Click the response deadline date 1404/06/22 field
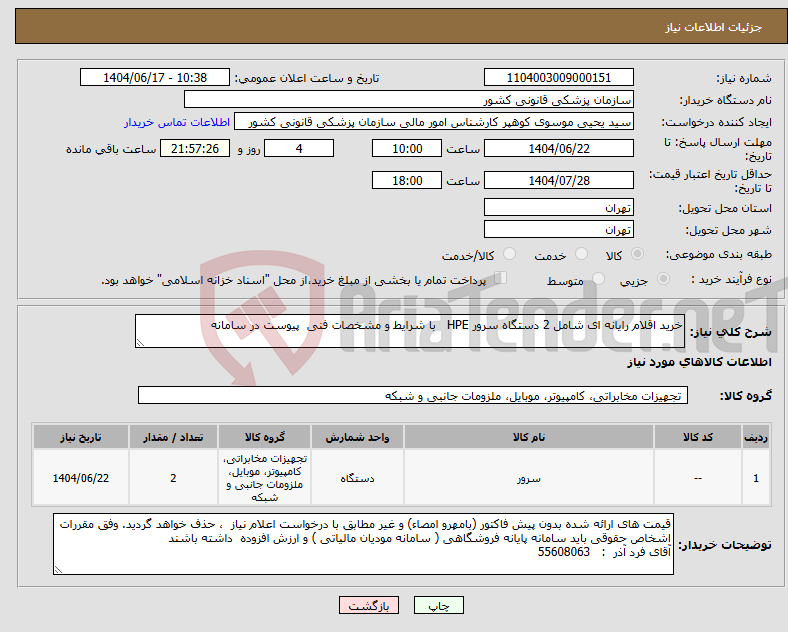This screenshot has height=632, width=788. tap(558, 148)
